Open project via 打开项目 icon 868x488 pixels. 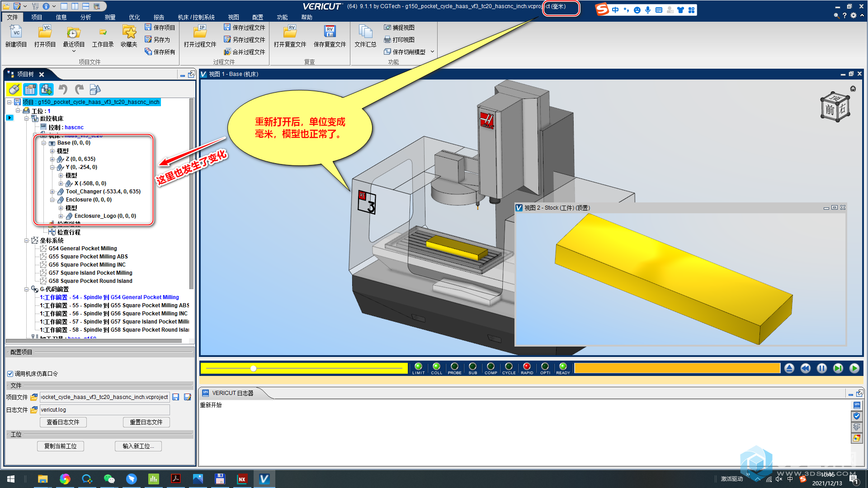coord(45,36)
